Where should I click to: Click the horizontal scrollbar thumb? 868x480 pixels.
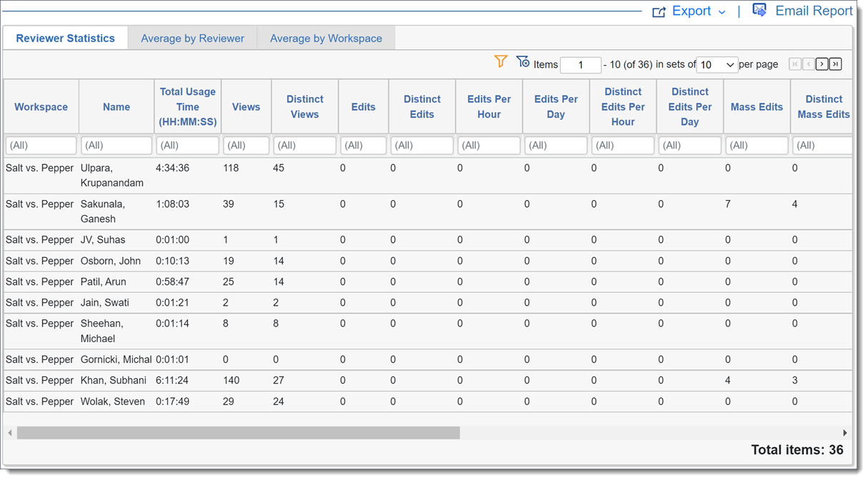pos(239,433)
